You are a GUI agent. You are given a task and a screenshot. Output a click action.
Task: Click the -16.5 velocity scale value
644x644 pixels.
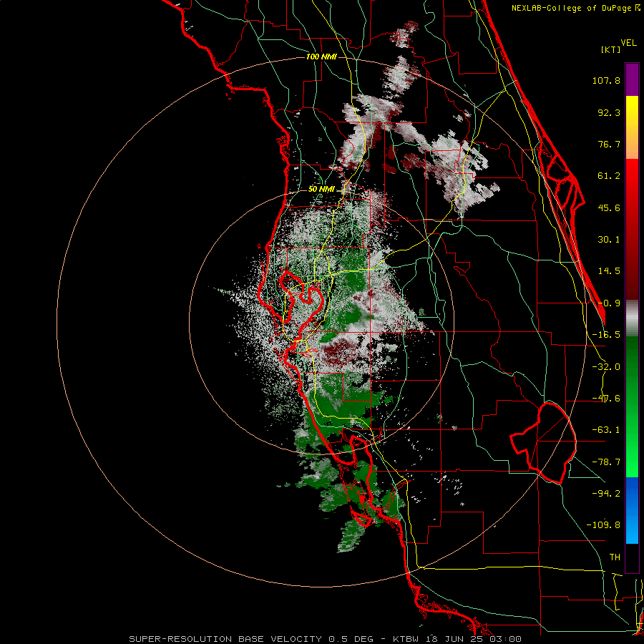pyautogui.click(x=606, y=335)
